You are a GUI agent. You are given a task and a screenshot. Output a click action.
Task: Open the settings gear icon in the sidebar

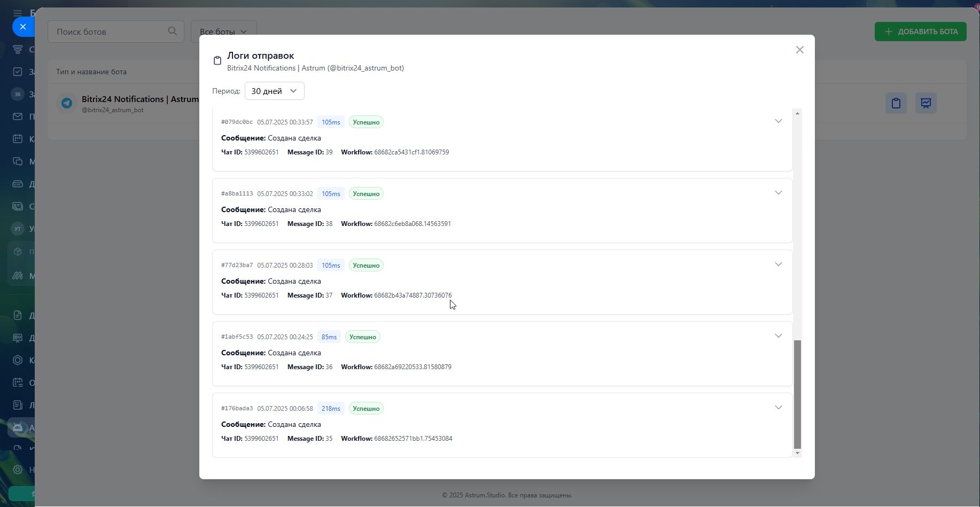click(x=18, y=470)
